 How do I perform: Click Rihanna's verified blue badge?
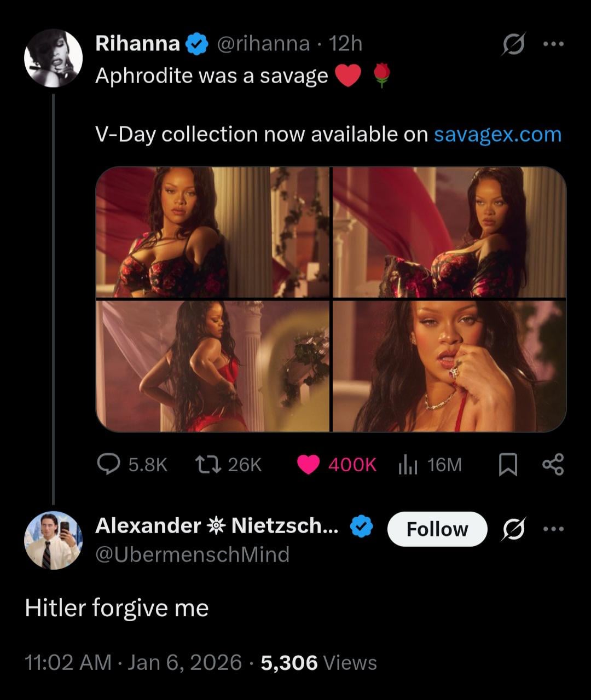(198, 44)
